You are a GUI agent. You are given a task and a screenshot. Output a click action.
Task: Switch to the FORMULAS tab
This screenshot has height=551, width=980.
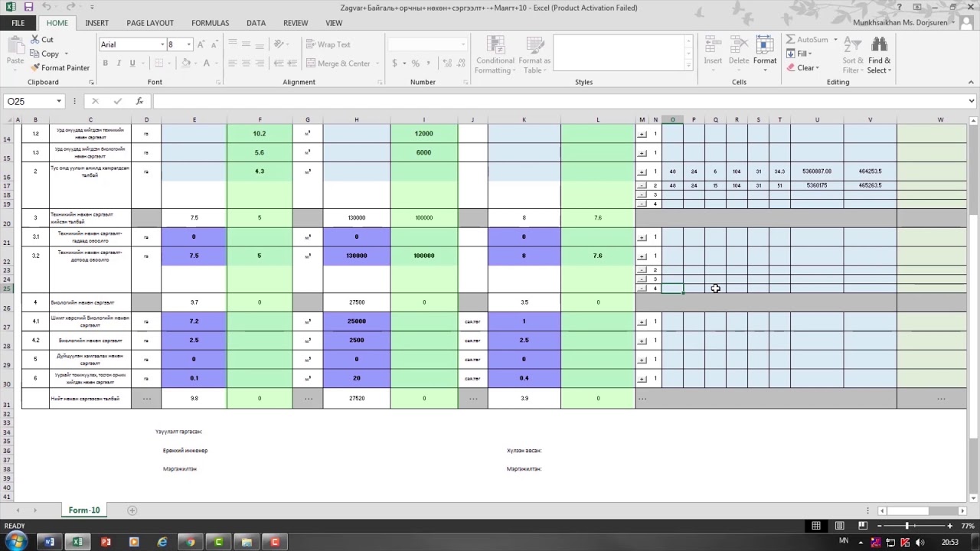coord(210,23)
